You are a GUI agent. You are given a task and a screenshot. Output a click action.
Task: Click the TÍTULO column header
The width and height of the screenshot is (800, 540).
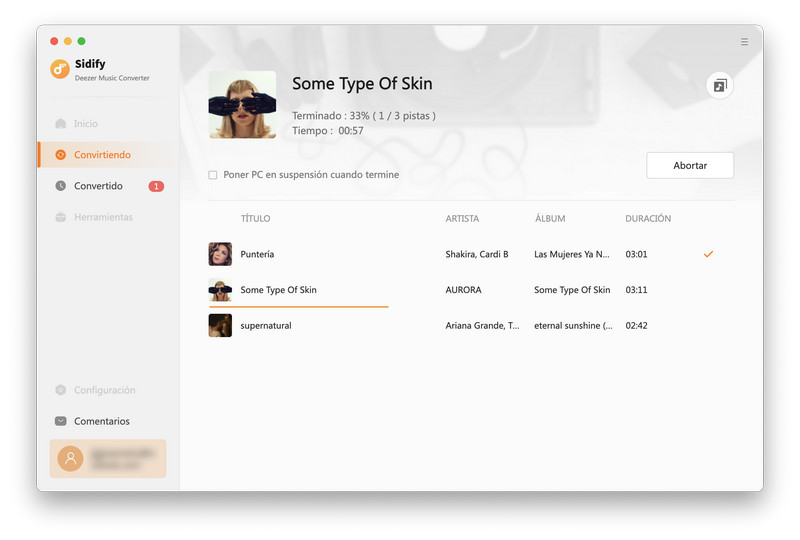256,218
